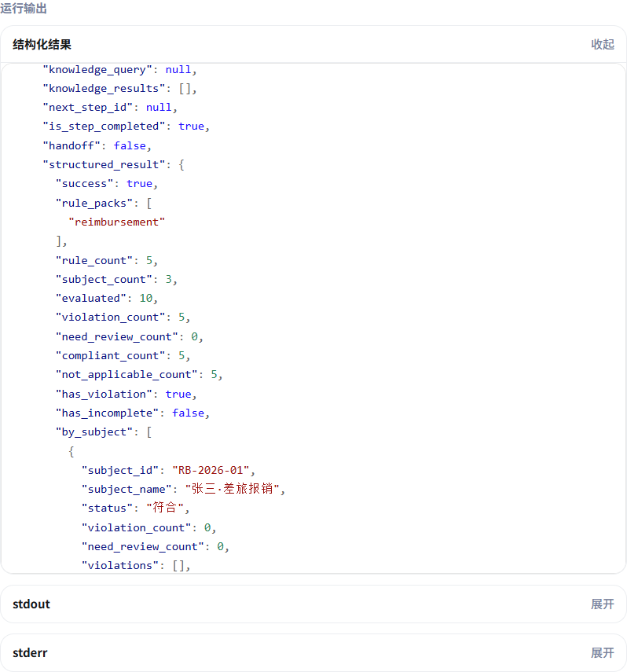Click the "success" key
Screen dimensions: 627x672
coord(84,184)
